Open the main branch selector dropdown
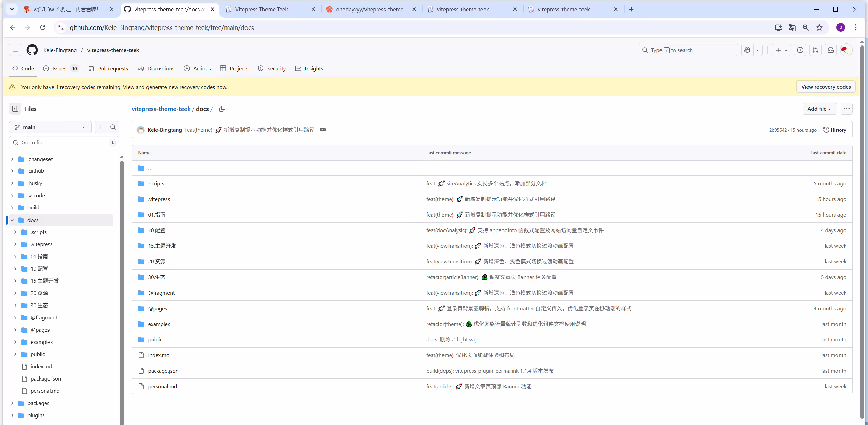The image size is (868, 425). pos(50,127)
